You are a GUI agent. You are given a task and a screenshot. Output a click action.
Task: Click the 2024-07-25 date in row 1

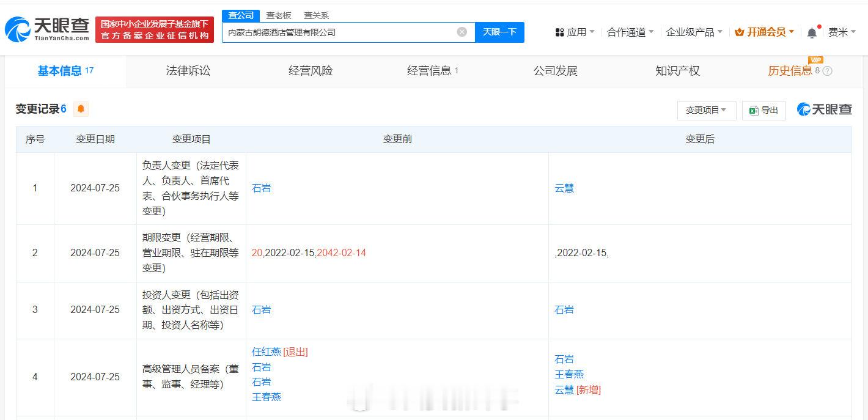(x=95, y=188)
